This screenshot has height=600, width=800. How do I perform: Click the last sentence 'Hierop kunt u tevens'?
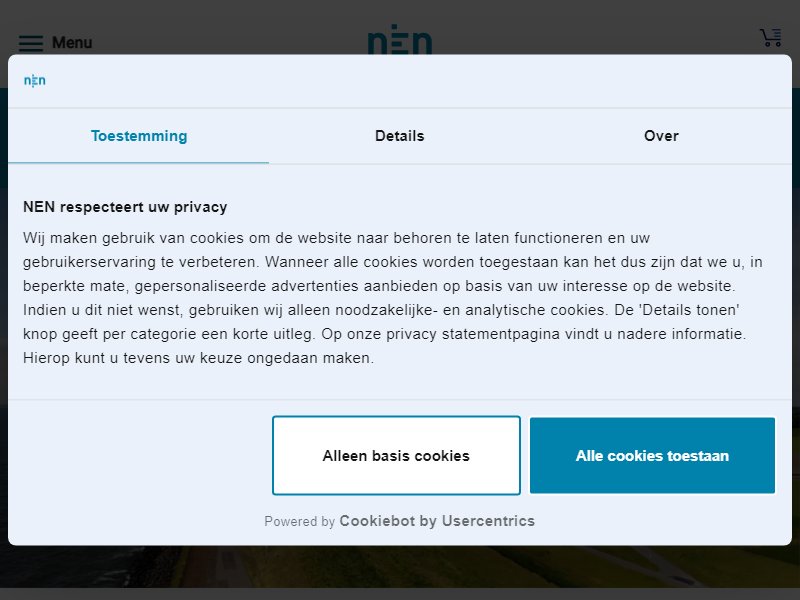coord(198,358)
